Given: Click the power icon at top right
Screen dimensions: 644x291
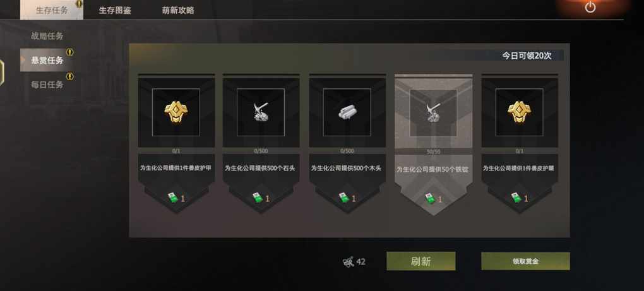Looking at the screenshot, I should click(590, 7).
